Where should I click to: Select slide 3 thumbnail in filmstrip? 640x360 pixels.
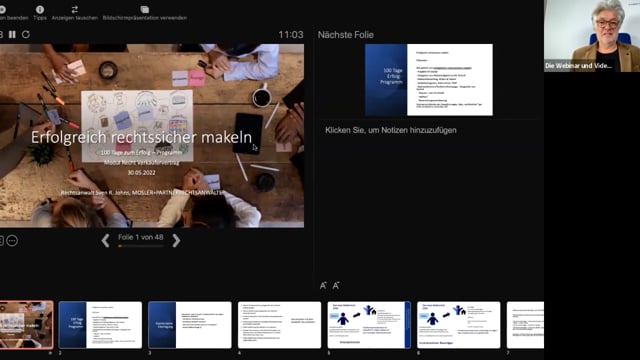click(190, 325)
